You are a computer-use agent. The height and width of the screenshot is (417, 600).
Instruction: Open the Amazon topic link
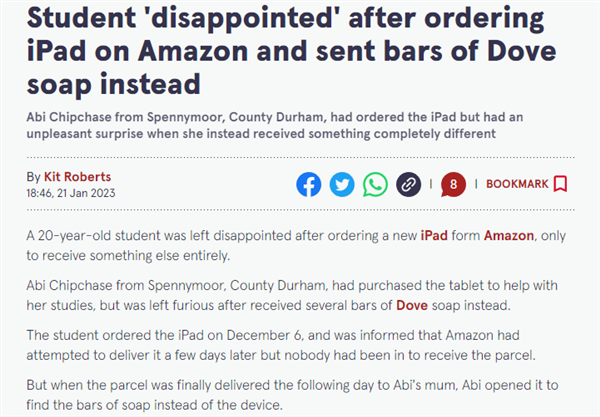tap(509, 235)
